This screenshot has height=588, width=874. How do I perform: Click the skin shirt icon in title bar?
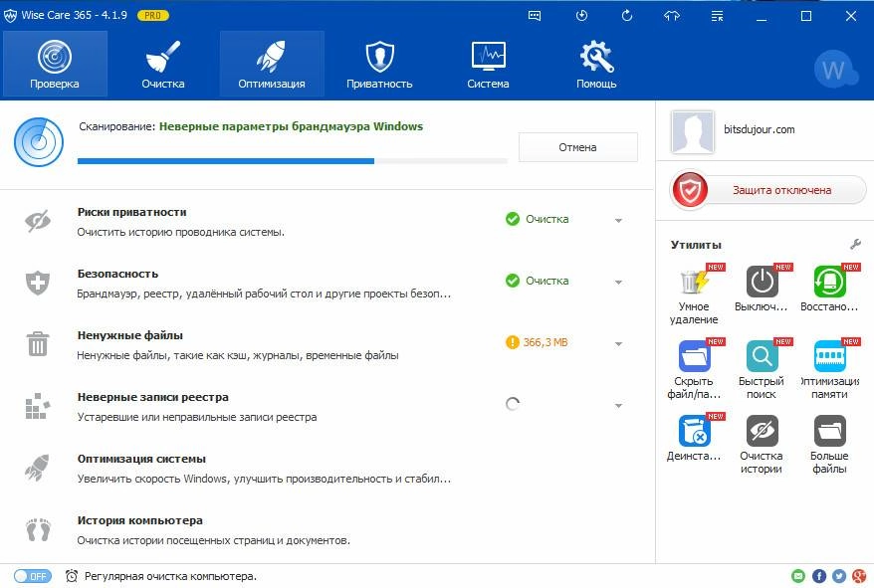pyautogui.click(x=672, y=16)
